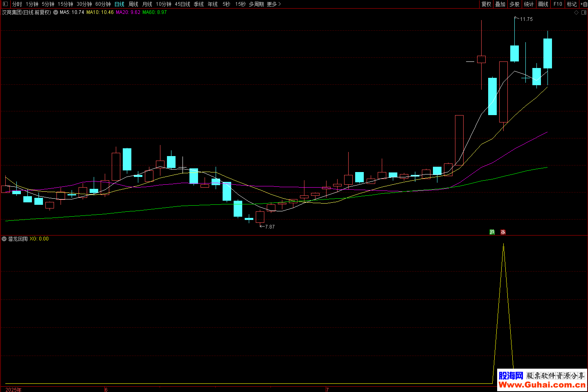
Task: Toggle the right side panel icon
Action: click(584, 13)
